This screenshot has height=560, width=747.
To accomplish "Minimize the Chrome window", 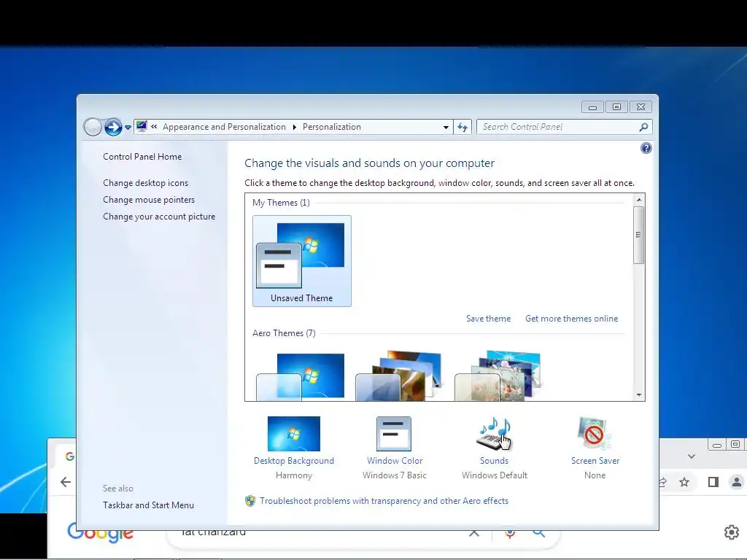I will pos(716,445).
